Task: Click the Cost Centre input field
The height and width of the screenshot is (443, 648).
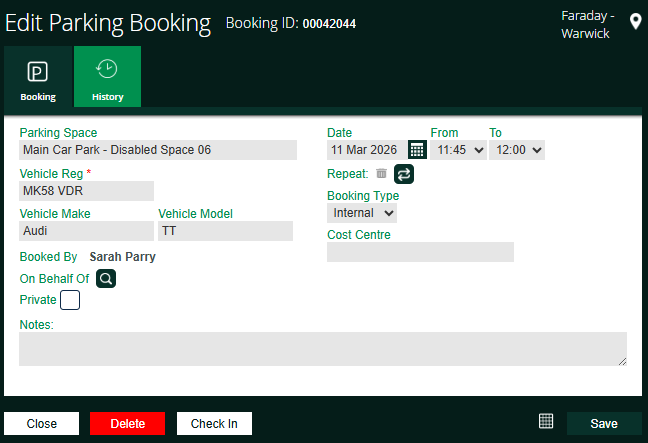Action: [x=420, y=252]
